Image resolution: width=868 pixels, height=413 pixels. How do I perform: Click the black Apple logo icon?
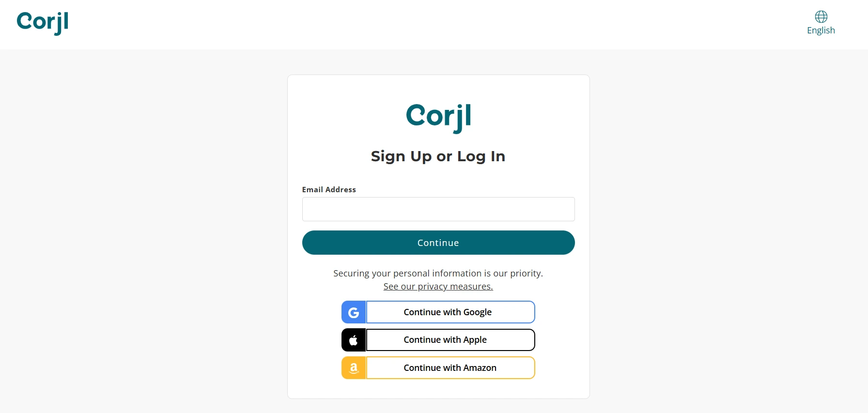(354, 340)
